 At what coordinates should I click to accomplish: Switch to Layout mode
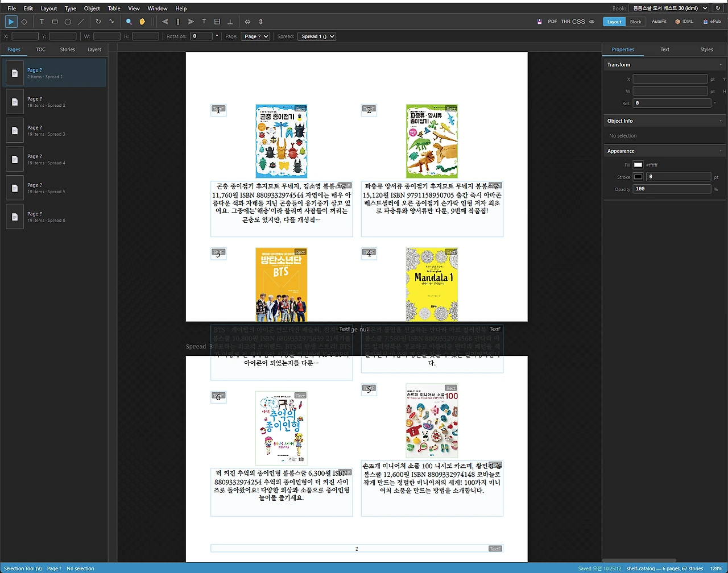coord(614,22)
